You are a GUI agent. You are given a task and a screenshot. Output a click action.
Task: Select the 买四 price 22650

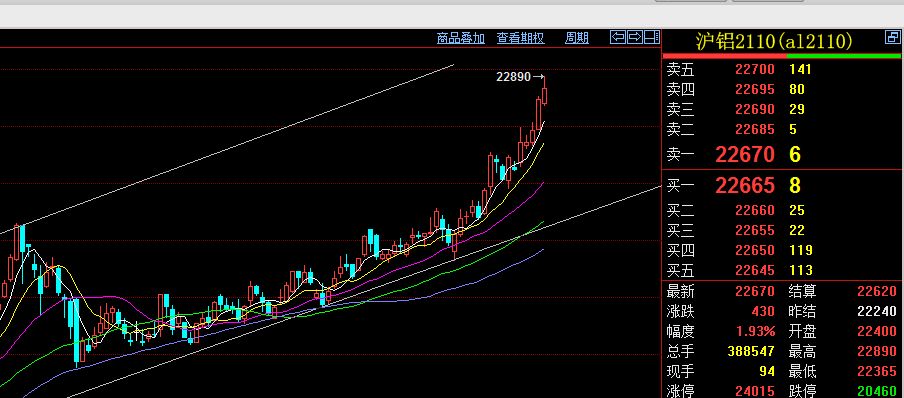755,250
